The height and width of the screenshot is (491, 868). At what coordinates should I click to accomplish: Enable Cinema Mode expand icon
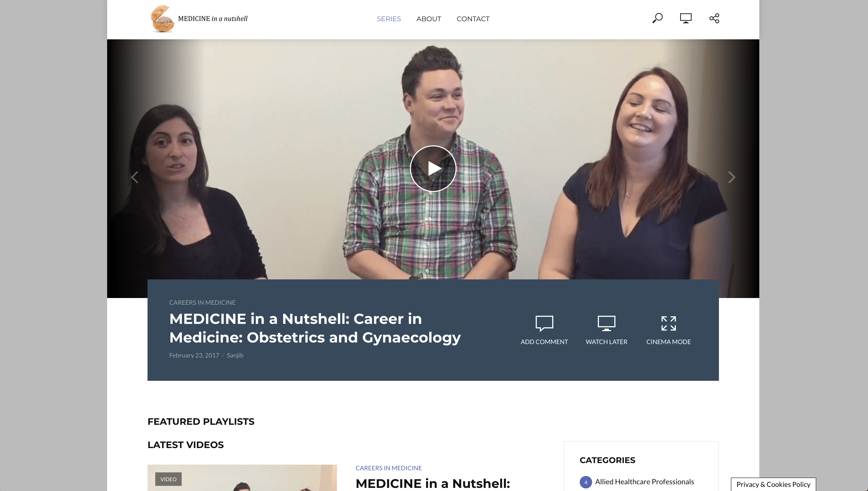[x=668, y=323]
